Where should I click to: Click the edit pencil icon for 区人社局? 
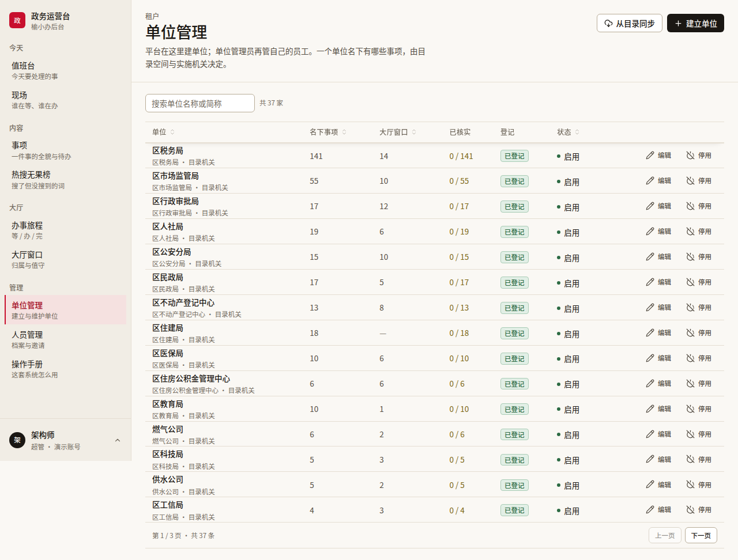click(650, 232)
